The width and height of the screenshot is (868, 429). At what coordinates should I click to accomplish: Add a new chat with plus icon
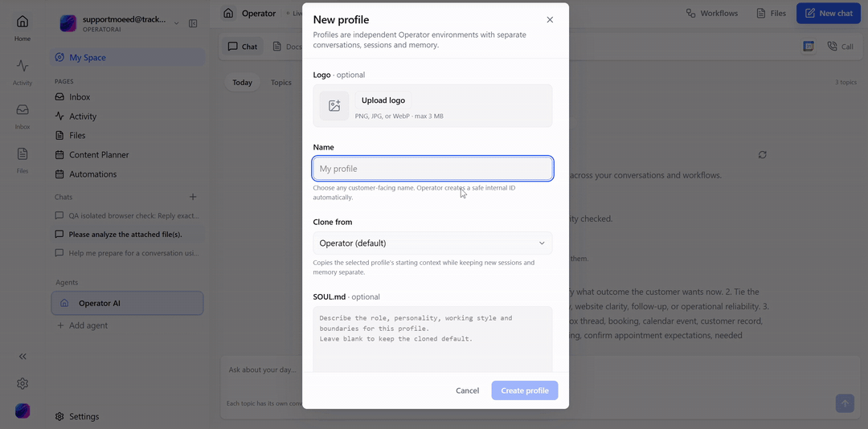pyautogui.click(x=193, y=197)
